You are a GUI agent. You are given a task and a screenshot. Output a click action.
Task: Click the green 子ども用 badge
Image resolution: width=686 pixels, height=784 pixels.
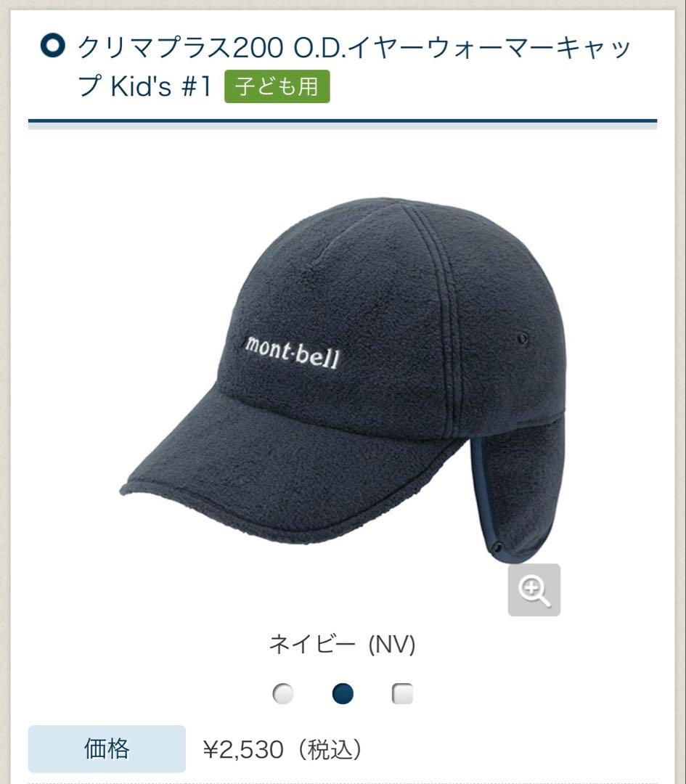[277, 86]
